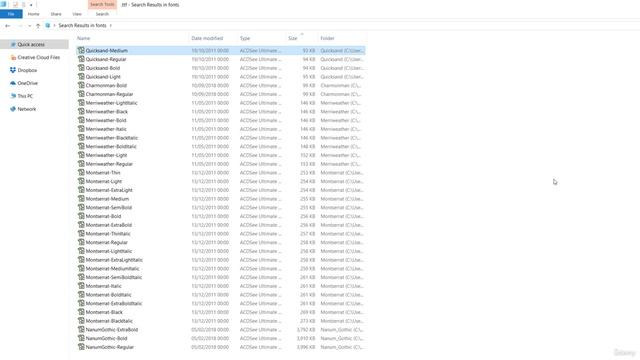Select the Montserrat-SemiBoldItalic file name
Screen dimensions: 640x360
114,277
